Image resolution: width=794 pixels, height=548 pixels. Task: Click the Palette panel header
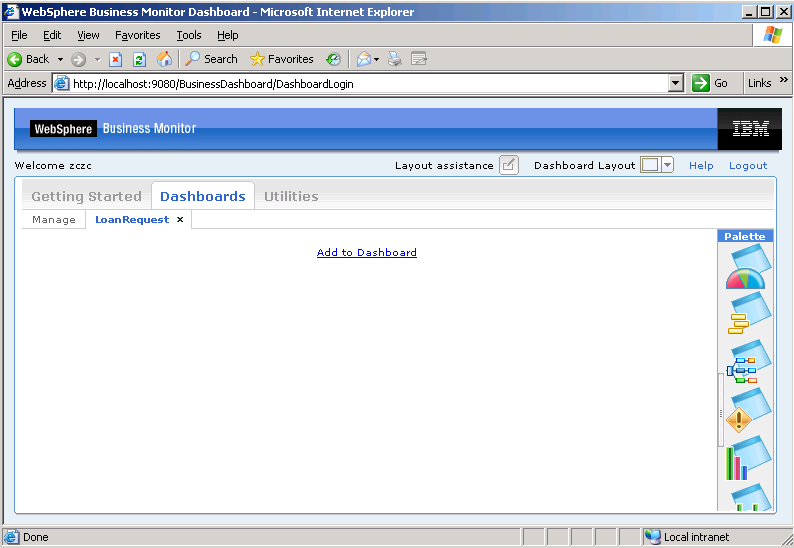point(745,236)
